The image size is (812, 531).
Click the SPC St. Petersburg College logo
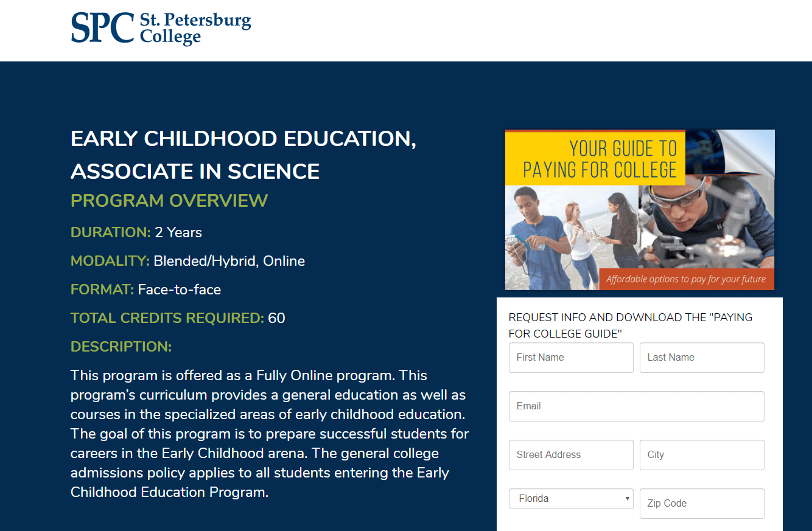161,29
